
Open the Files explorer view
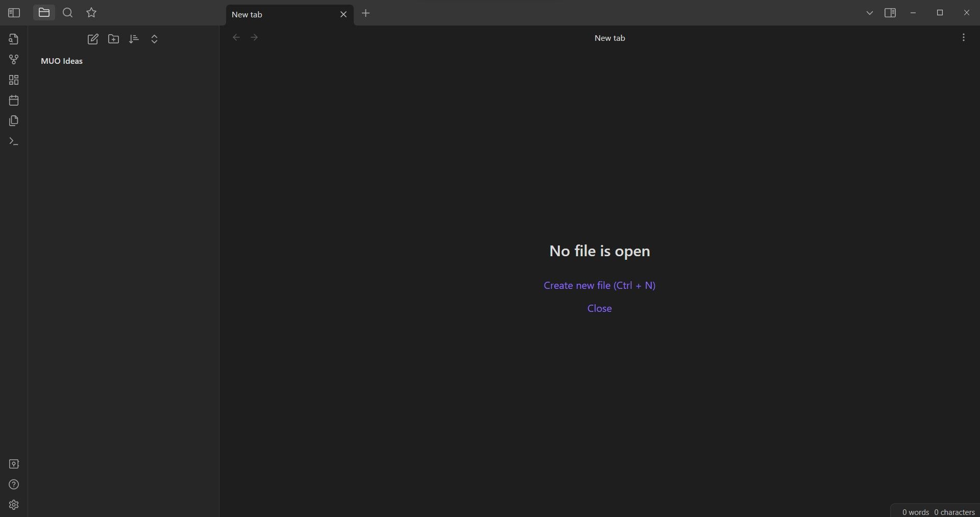44,13
